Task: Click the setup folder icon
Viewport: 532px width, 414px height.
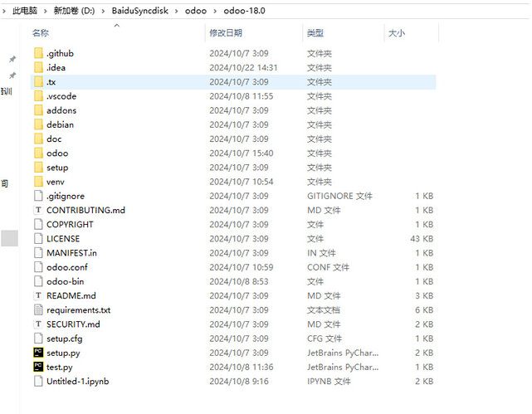Action: (x=38, y=167)
